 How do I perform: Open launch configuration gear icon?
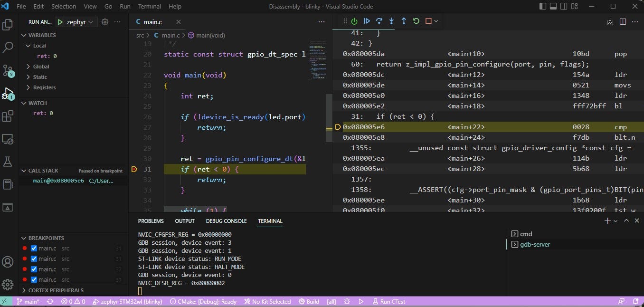tap(105, 22)
